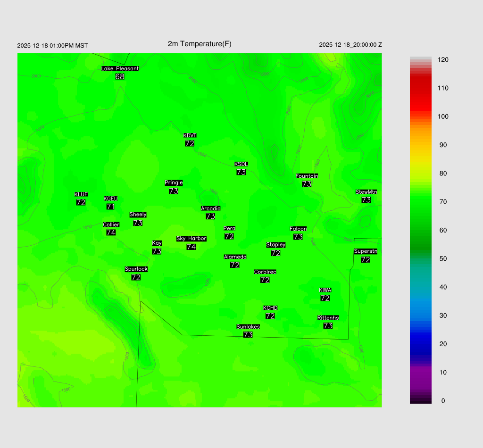Image resolution: width=483 pixels, height=448 pixels.
Task: Select the KSDL temperature reading
Action: 241,172
